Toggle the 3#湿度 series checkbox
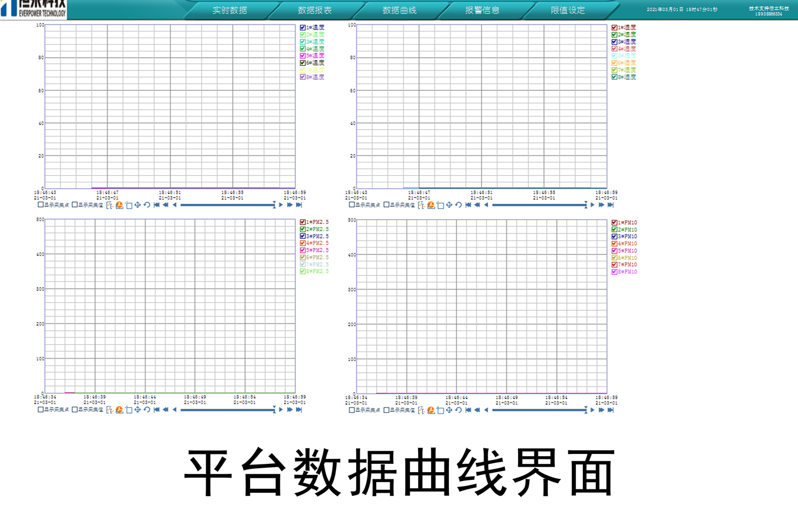This screenshot has height=532, width=798. pyautogui.click(x=614, y=42)
